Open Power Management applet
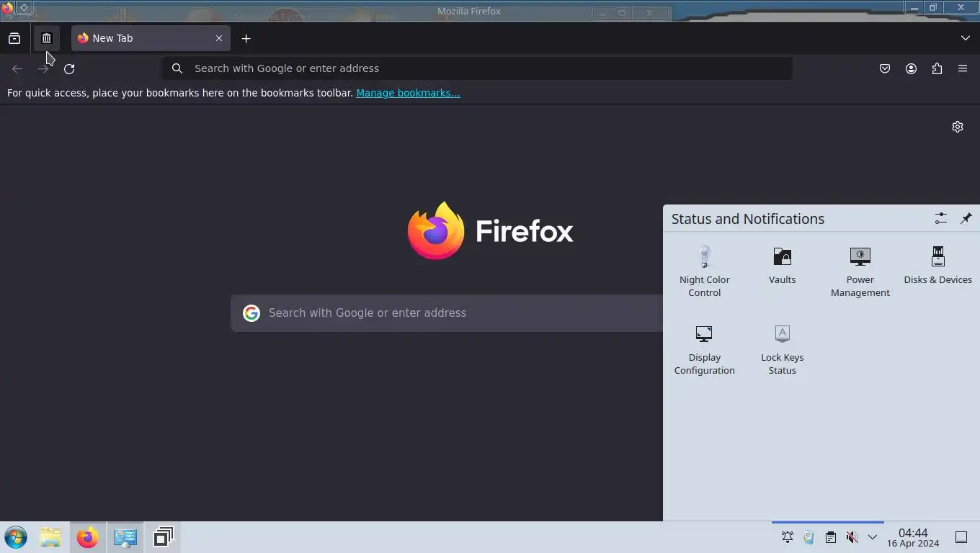This screenshot has width=980, height=553. (x=860, y=271)
